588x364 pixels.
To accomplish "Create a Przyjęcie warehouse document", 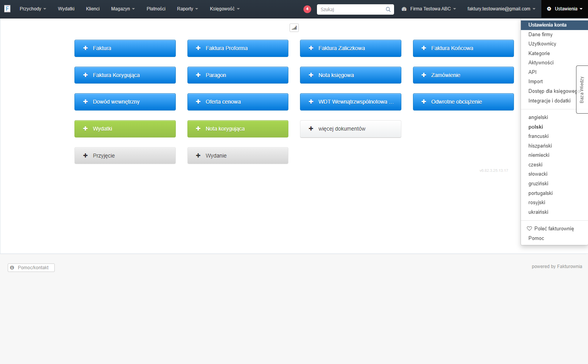I will click(x=125, y=156).
